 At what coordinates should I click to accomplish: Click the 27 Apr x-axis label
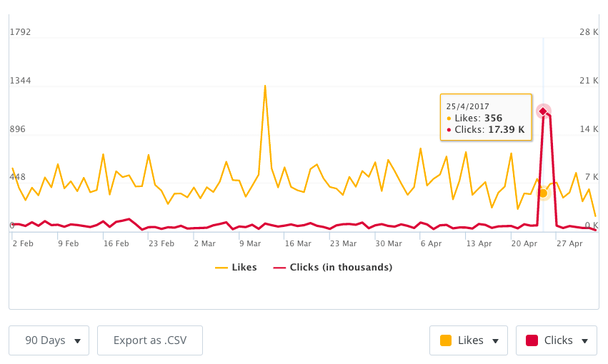pyautogui.click(x=571, y=243)
